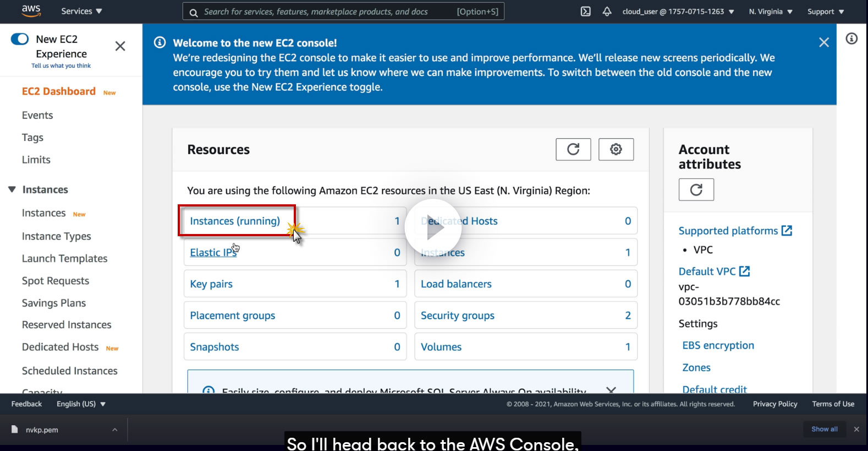Open the Supported platforms link
This screenshot has height=451, width=868.
728,231
